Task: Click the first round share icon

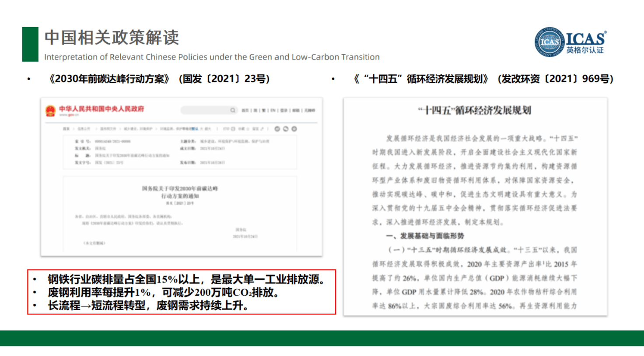Action: (x=277, y=129)
